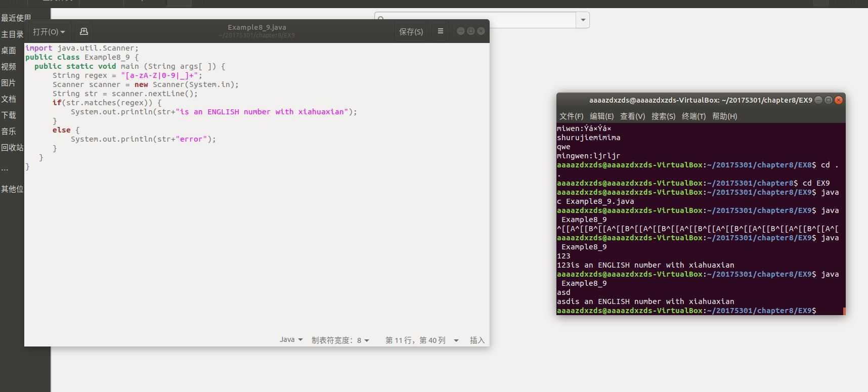Open terminal 查看(V) menu

tap(632, 116)
